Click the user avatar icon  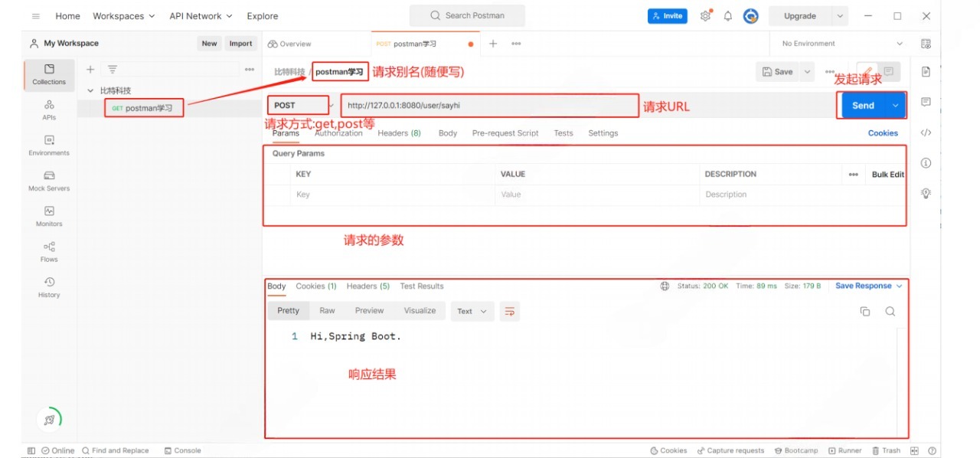751,16
